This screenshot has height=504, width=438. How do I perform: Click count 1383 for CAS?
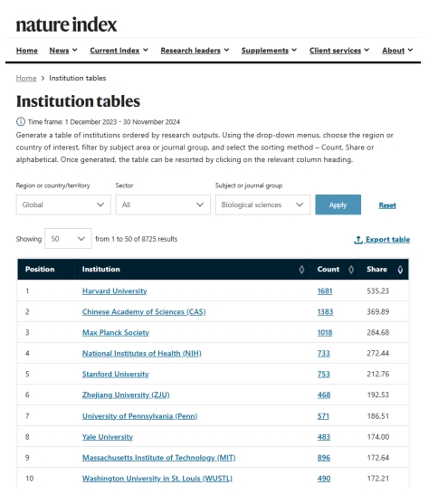pyautogui.click(x=325, y=312)
